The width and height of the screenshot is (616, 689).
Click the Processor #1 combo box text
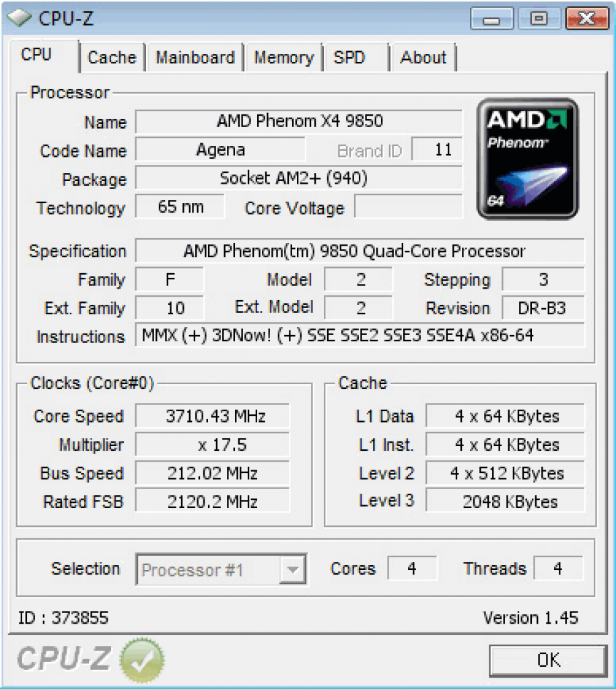pyautogui.click(x=192, y=570)
